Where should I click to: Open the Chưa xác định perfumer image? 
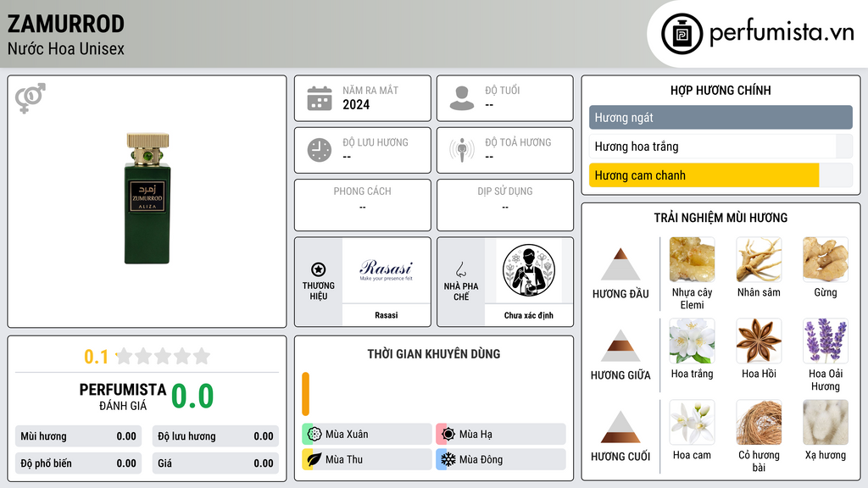point(529,270)
